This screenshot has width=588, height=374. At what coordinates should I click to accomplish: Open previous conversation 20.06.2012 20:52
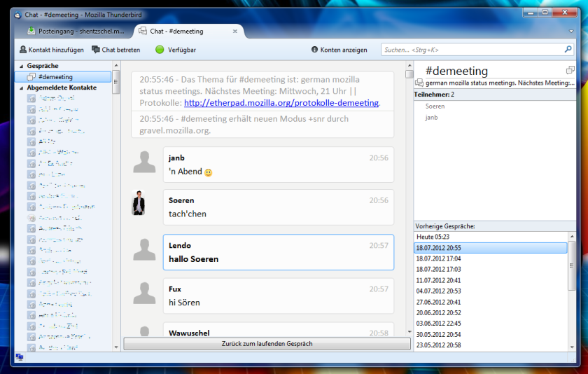pyautogui.click(x=491, y=313)
